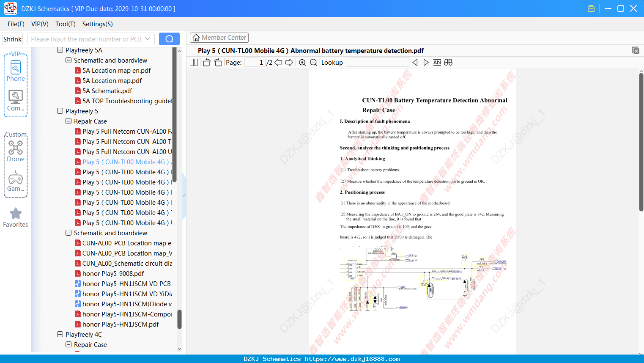Select the 'Playfreely 4C' tree label

pyautogui.click(x=84, y=334)
